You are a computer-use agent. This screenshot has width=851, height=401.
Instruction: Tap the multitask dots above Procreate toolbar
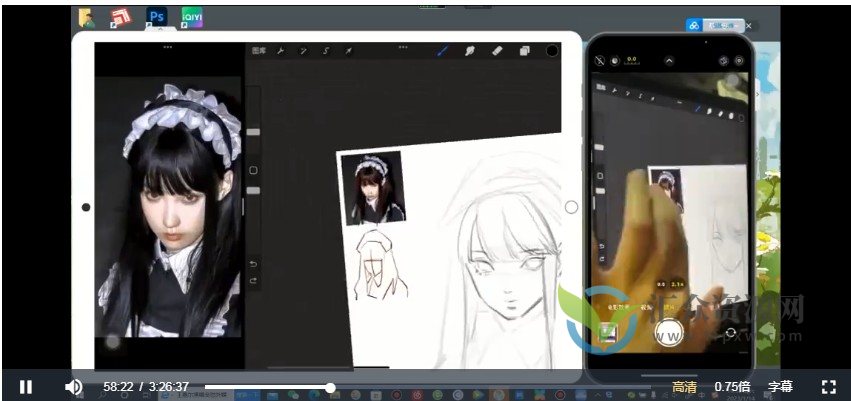click(403, 47)
